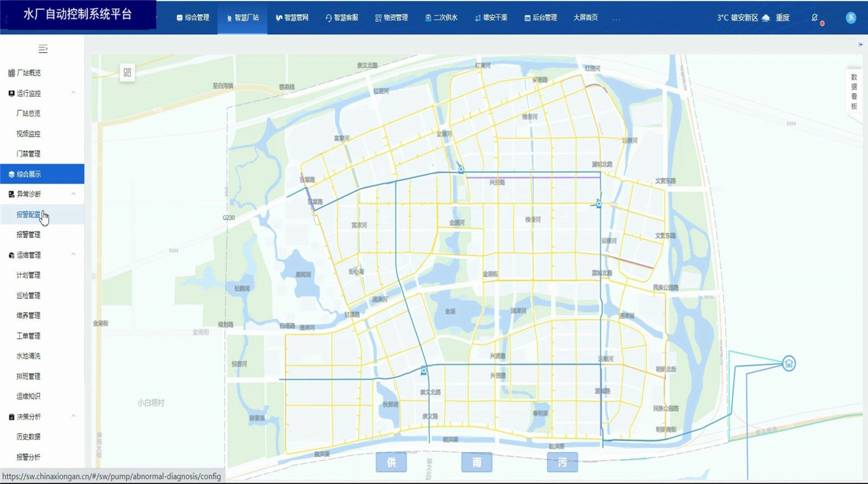This screenshot has height=484, width=868.
Task: Collapse the 运维管理 menu group
Action: (x=73, y=254)
